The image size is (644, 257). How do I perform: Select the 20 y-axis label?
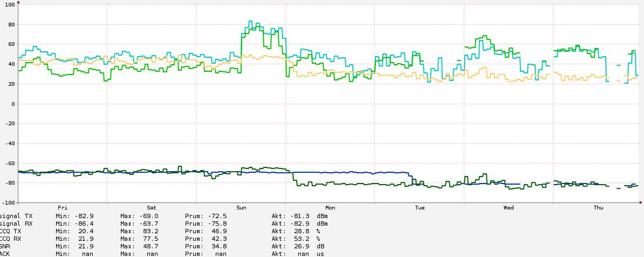click(11, 84)
